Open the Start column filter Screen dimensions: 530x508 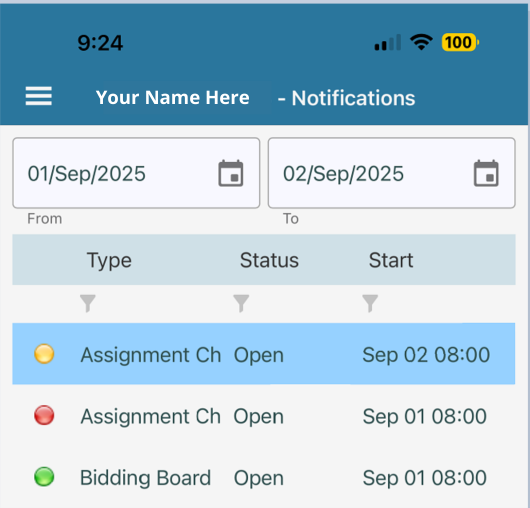(x=370, y=303)
